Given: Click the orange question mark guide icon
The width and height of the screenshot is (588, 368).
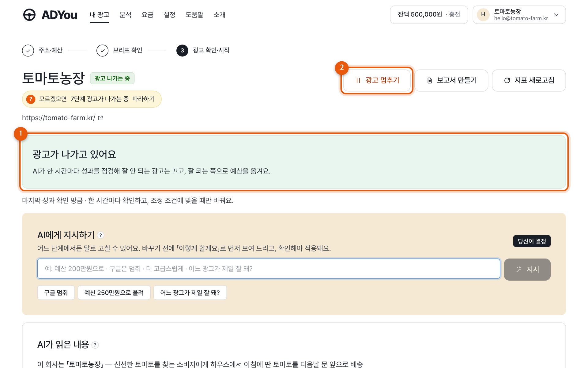Looking at the screenshot, I should 31,99.
